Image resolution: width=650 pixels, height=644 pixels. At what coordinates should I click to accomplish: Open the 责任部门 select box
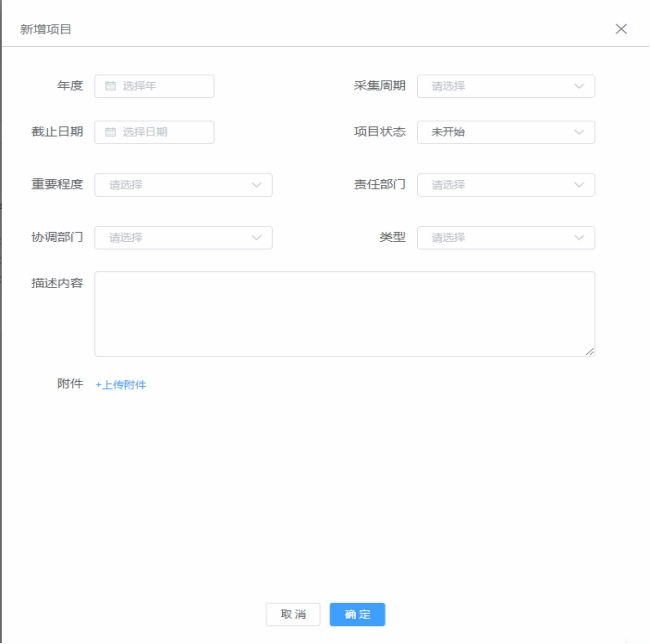pyautogui.click(x=495, y=185)
